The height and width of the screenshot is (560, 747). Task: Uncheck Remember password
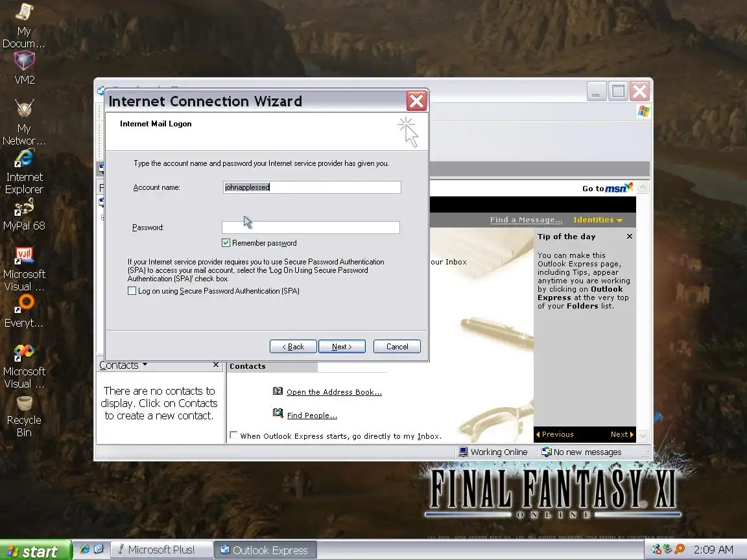point(226,243)
